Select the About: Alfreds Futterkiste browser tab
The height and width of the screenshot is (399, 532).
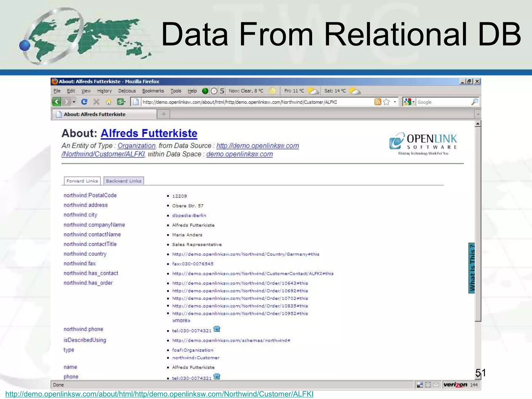point(104,114)
